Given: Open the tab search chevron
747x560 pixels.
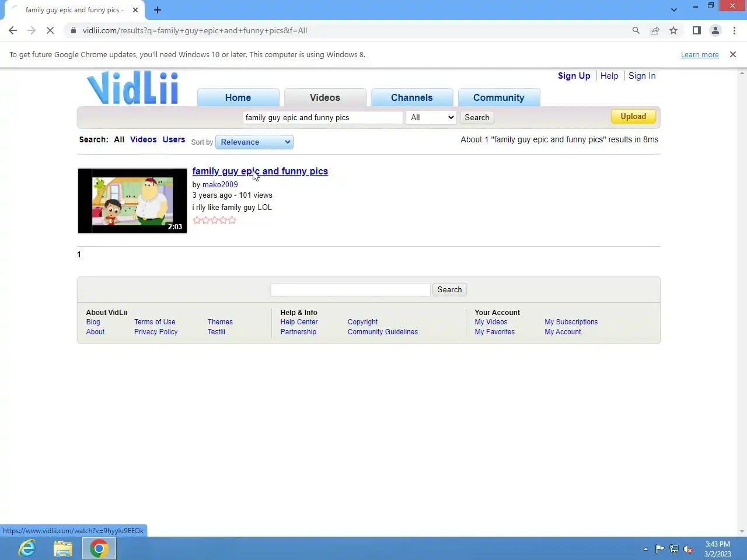Looking at the screenshot, I should point(674,10).
